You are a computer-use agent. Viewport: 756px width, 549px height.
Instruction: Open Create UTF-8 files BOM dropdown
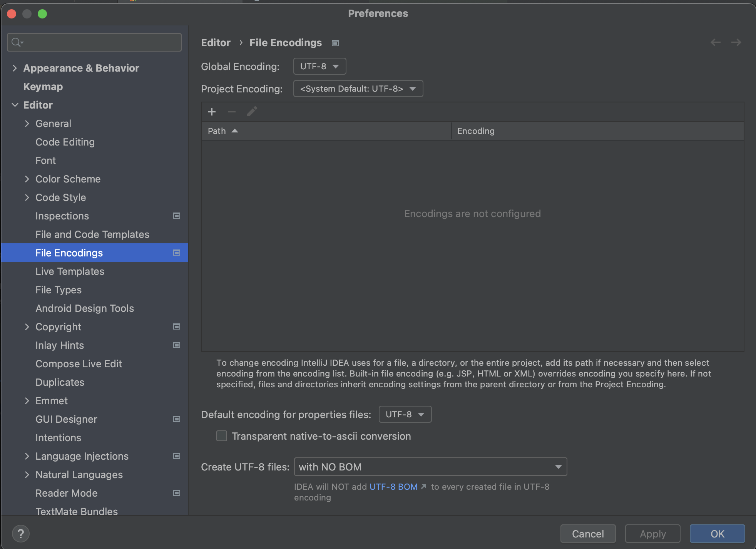click(430, 467)
